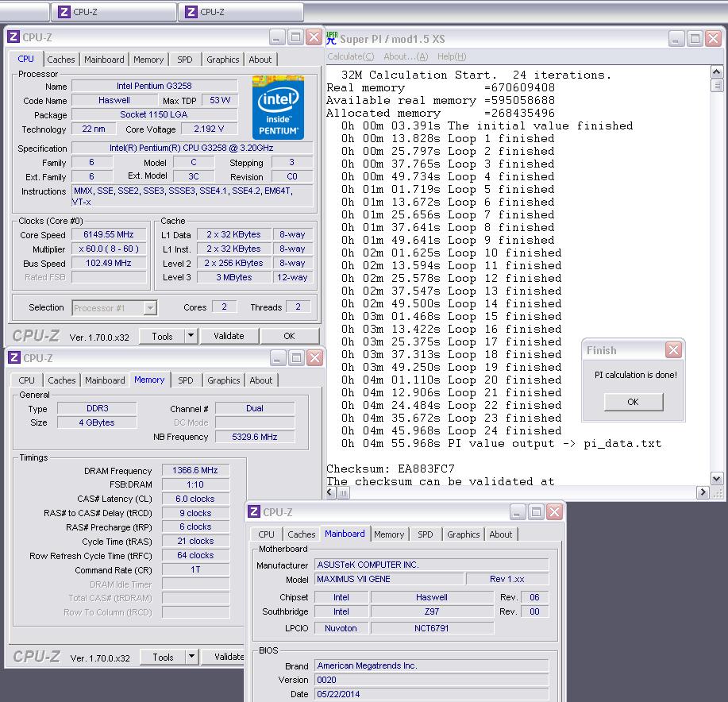Select the first CPU-Z taskbar button
The image size is (728, 702).
pos(114,12)
